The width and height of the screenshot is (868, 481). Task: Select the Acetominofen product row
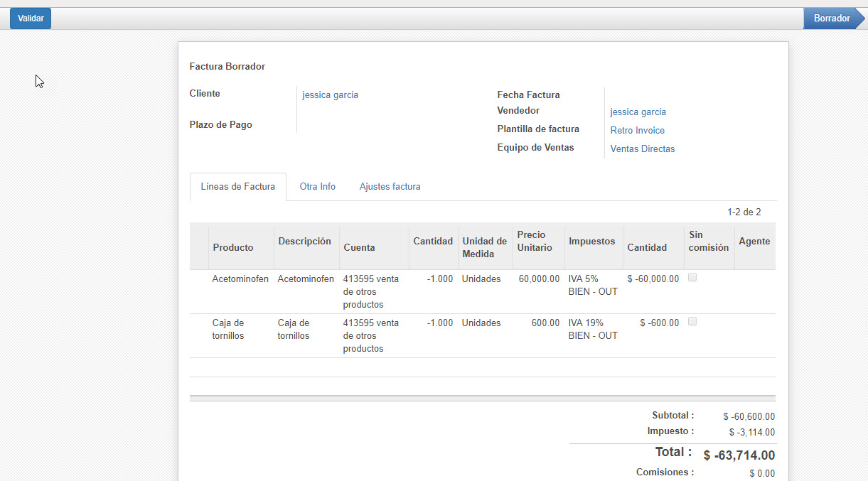pyautogui.click(x=240, y=279)
